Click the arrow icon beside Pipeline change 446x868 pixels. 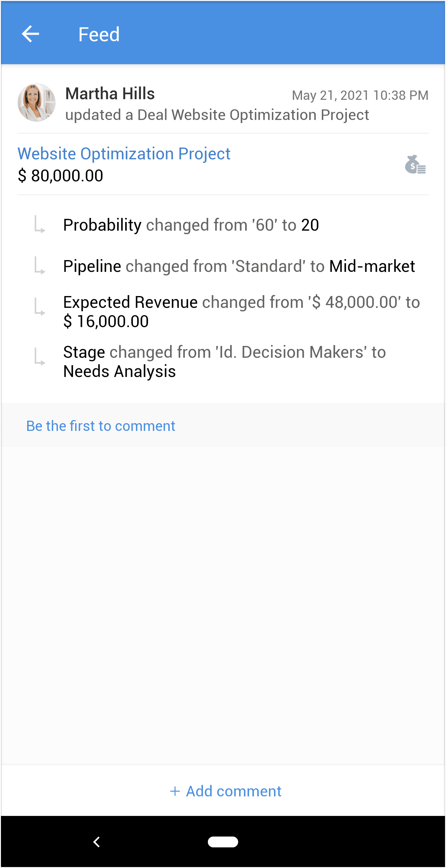(x=40, y=266)
